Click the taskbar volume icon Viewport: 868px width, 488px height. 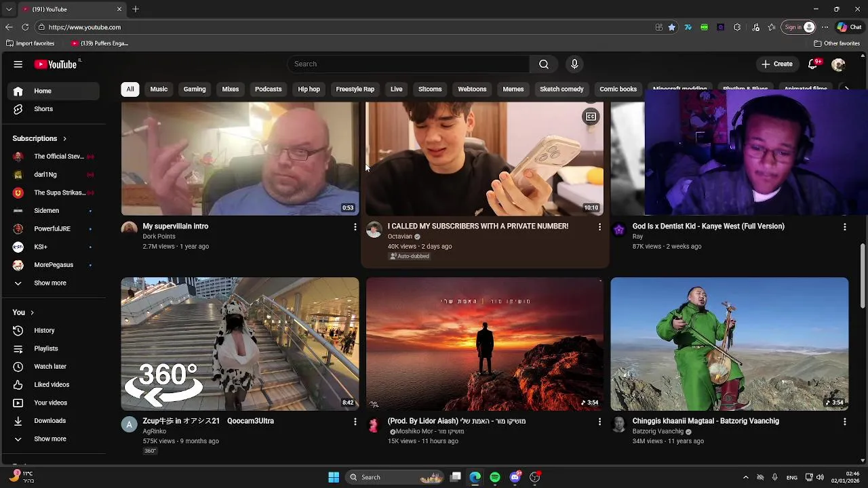coord(820,477)
